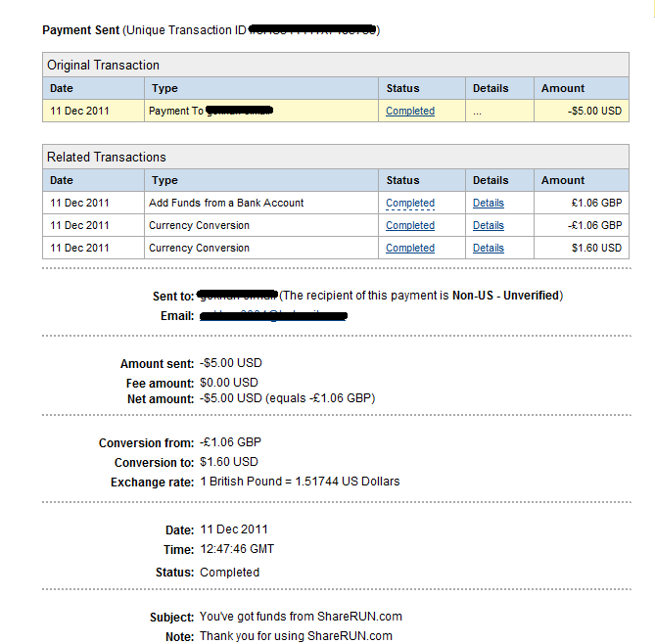
Task: Open Completed status for Add Funds row
Action: [410, 203]
